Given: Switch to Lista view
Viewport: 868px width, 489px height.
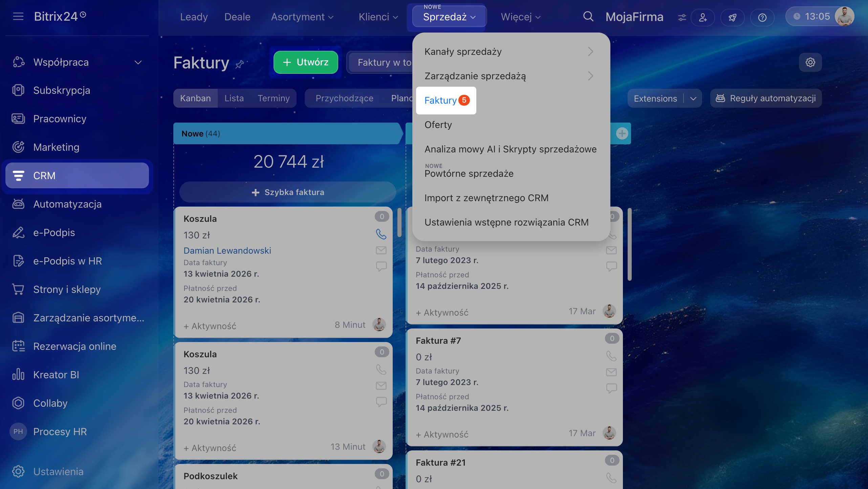Looking at the screenshot, I should coord(234,98).
